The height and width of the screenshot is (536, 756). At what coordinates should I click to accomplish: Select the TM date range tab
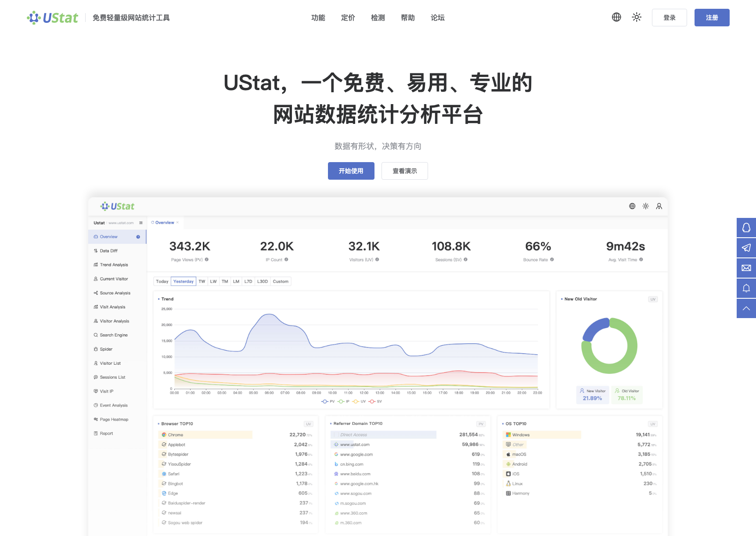pyautogui.click(x=225, y=282)
